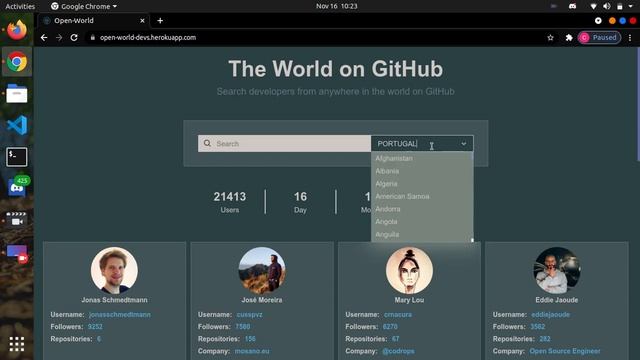Open a new browser tab
The width and height of the screenshot is (640, 360).
[160, 20]
